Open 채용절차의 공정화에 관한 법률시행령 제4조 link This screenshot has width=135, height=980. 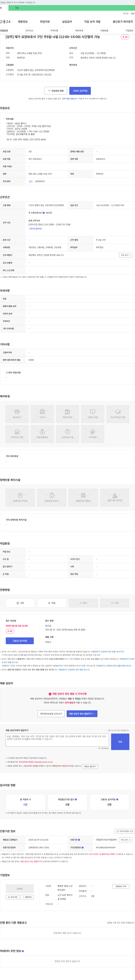click(114, 666)
